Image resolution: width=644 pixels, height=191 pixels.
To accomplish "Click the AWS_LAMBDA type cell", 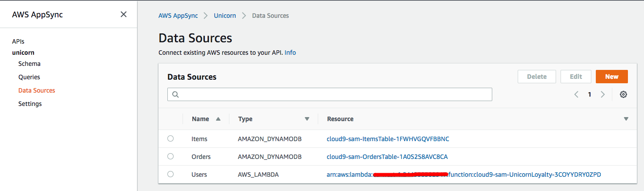I will click(258, 175).
